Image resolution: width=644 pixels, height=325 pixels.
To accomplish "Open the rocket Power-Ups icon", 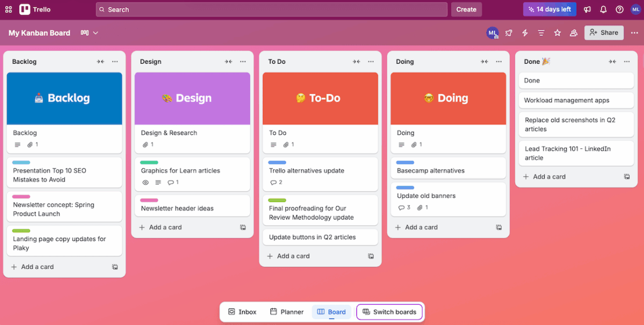I will point(508,33).
